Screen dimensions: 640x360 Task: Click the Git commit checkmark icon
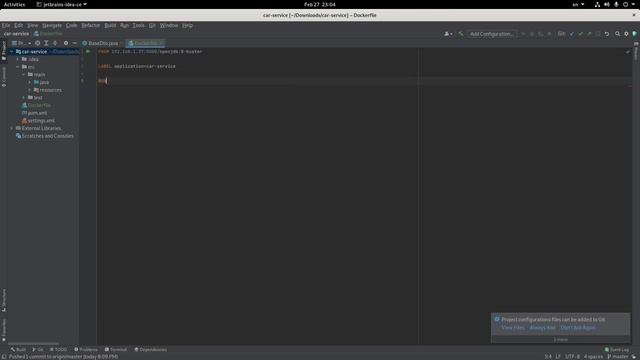[x=580, y=34]
